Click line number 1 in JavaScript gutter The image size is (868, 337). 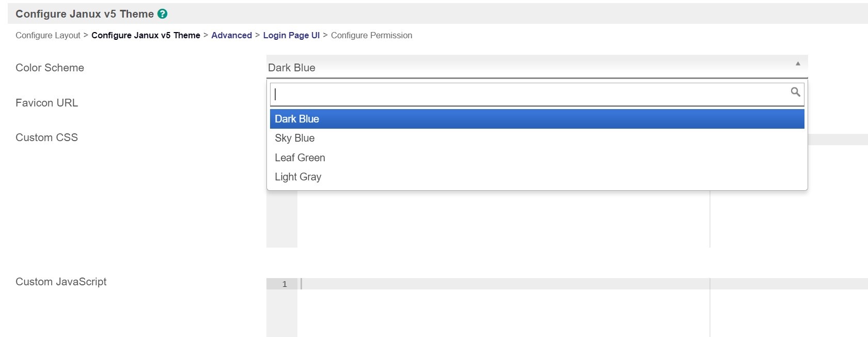[x=285, y=284]
